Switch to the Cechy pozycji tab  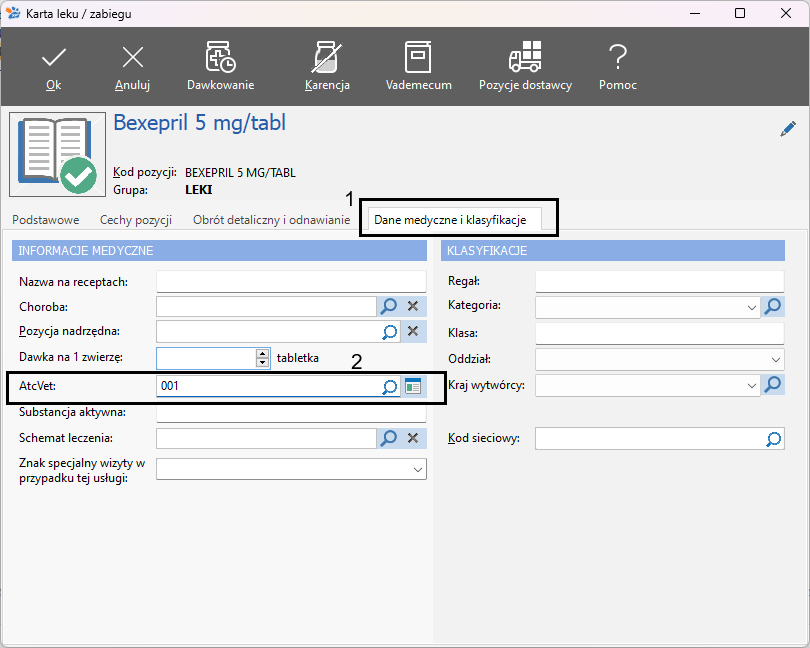click(x=136, y=220)
